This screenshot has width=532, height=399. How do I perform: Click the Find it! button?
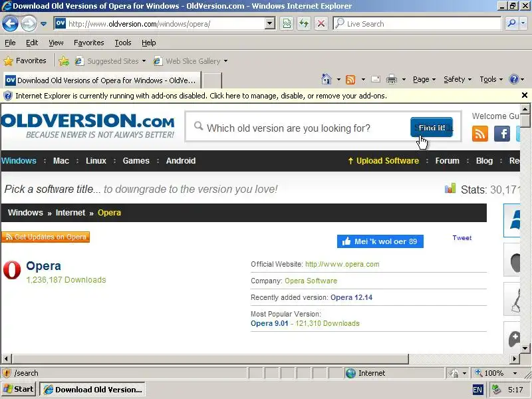coord(432,127)
